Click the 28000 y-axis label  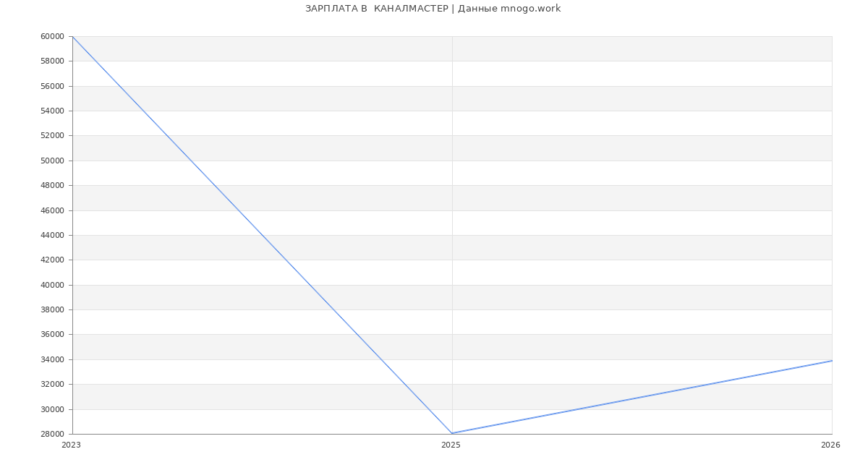pos(52,434)
